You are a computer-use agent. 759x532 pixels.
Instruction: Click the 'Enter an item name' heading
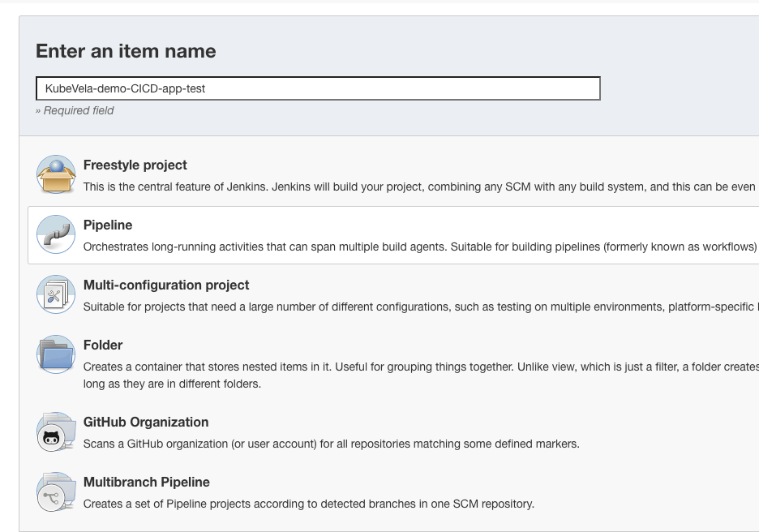(126, 51)
